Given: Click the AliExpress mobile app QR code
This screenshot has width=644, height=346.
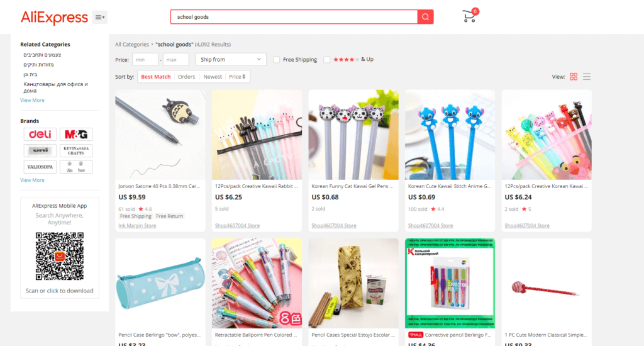Looking at the screenshot, I should [60, 256].
